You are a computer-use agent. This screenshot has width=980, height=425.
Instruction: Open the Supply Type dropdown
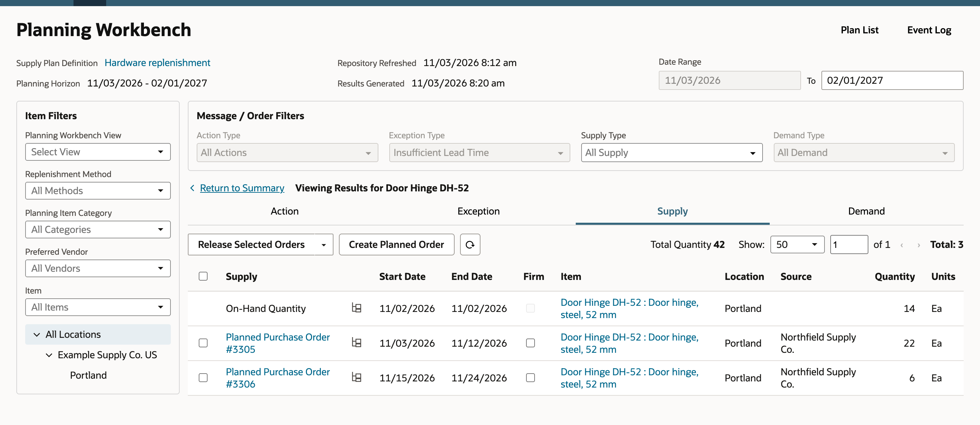coord(671,153)
